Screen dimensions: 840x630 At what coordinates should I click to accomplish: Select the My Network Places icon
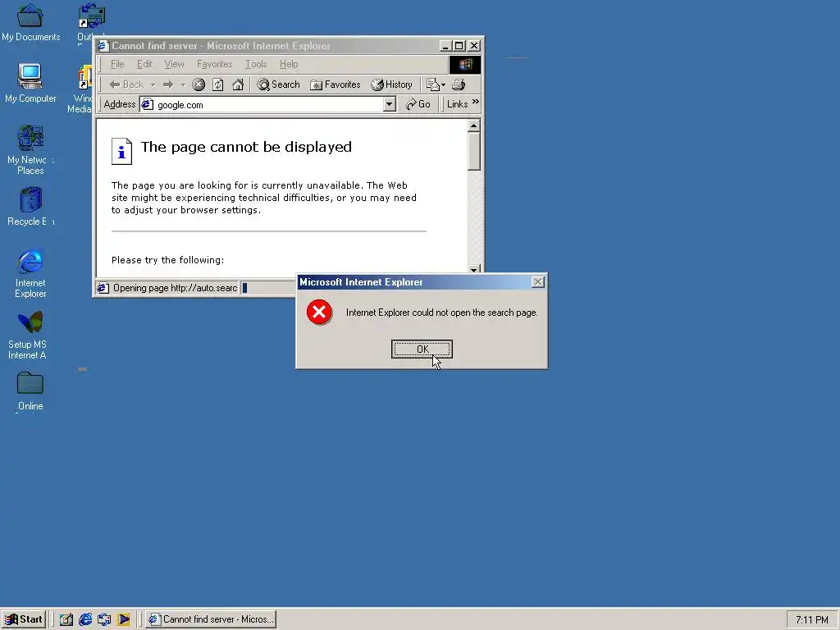[x=30, y=150]
